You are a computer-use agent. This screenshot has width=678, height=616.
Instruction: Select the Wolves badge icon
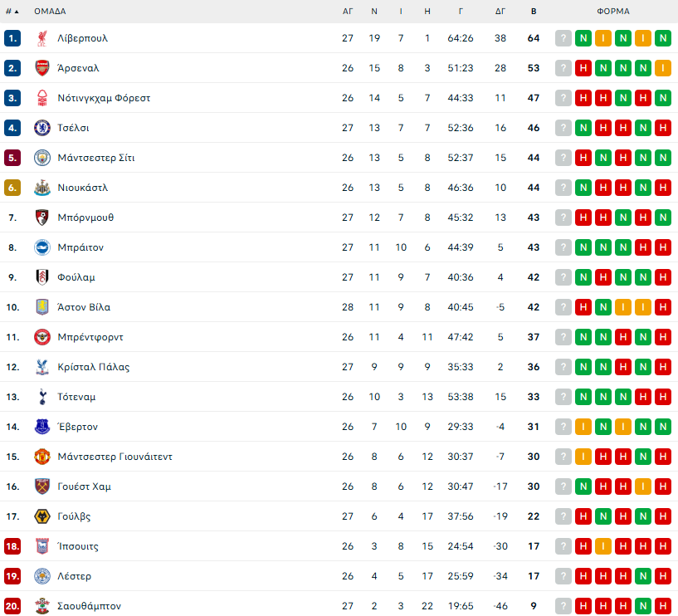42,516
